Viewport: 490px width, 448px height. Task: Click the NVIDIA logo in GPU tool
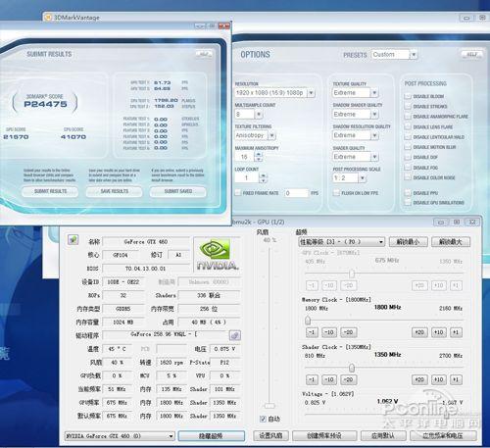217,254
